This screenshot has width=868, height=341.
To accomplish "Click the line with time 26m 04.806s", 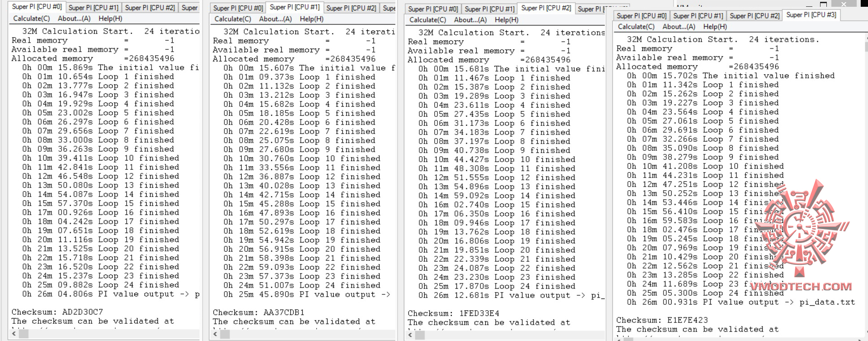I will [111, 294].
